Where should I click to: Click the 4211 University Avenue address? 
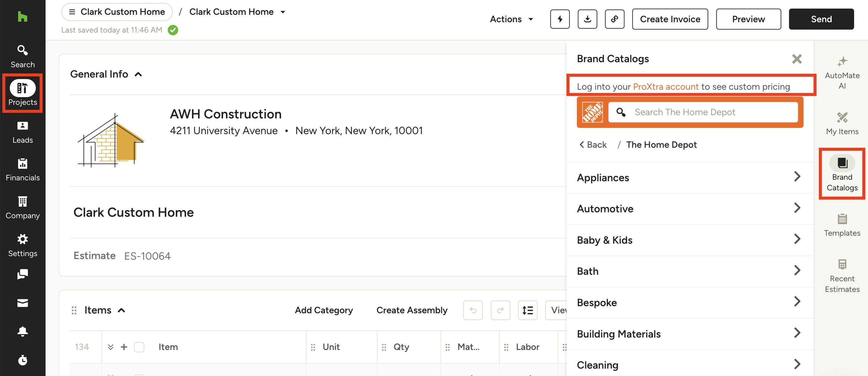[x=224, y=131]
